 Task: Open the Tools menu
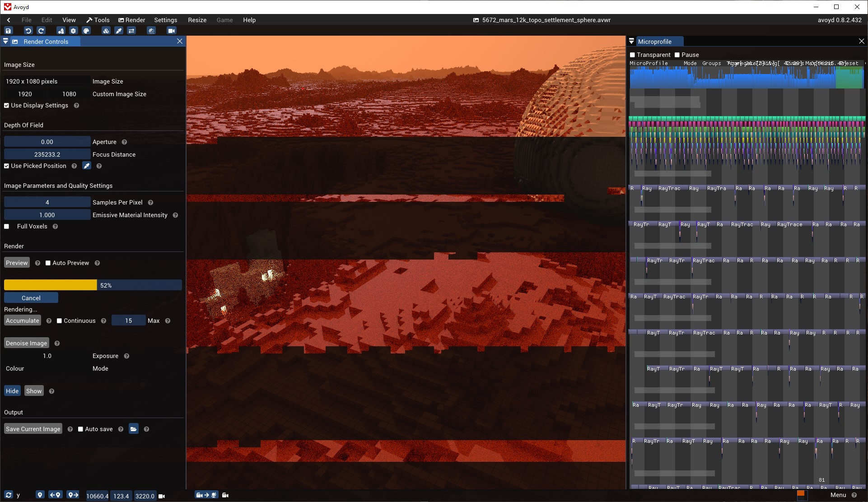coord(98,20)
